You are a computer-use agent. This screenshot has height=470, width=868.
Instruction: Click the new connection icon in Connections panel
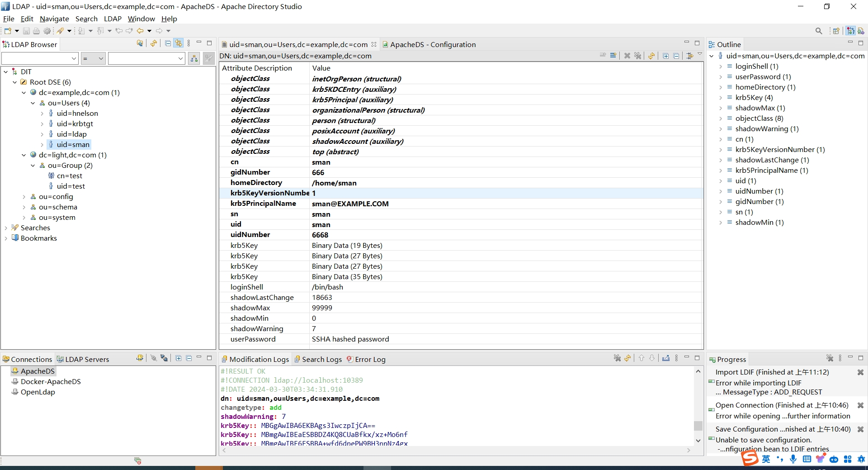140,358
